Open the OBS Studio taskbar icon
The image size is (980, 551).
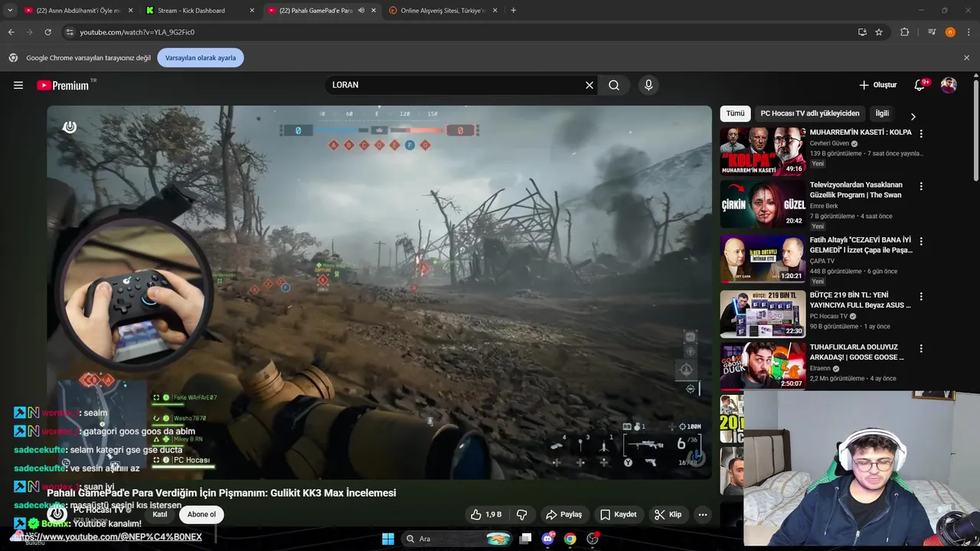[592, 539]
